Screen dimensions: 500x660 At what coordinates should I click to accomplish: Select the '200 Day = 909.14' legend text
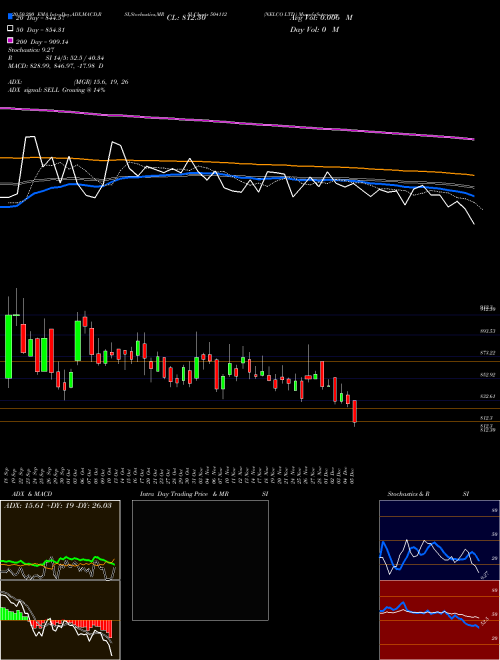[42, 42]
